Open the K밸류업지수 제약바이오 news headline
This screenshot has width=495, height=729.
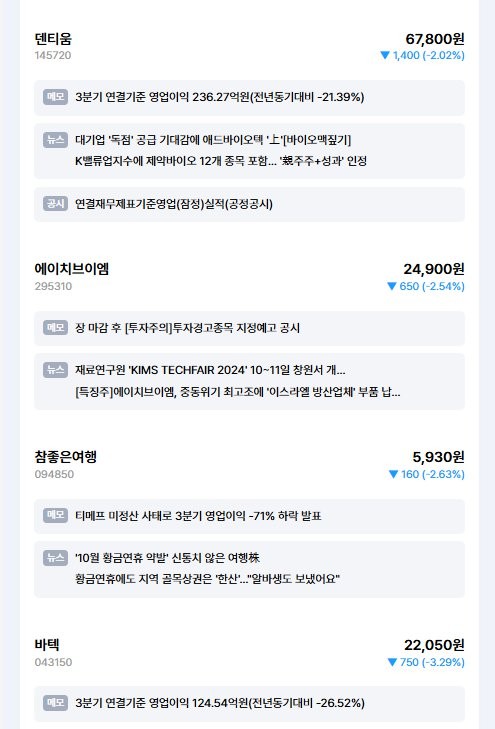221,161
